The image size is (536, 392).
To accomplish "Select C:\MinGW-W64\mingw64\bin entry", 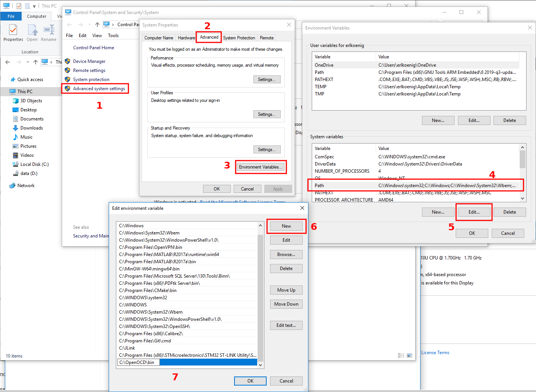I will (x=187, y=269).
